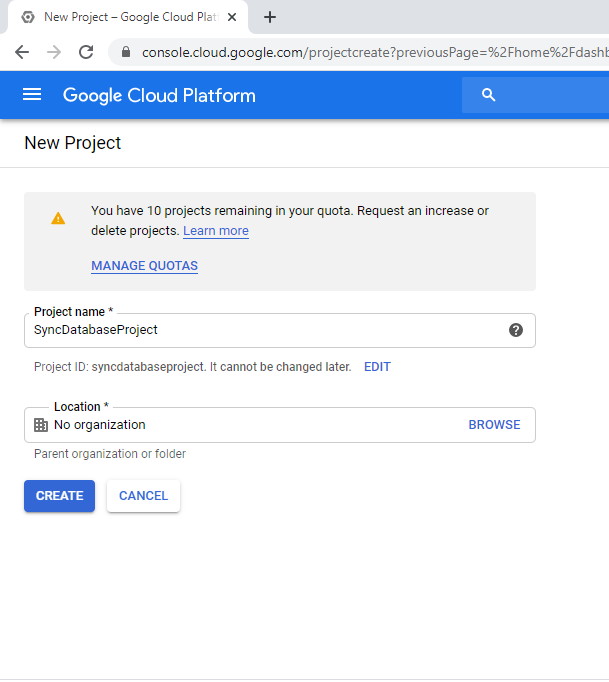Browse for a project location
Viewport: 609px width, 682px height.
tap(494, 425)
